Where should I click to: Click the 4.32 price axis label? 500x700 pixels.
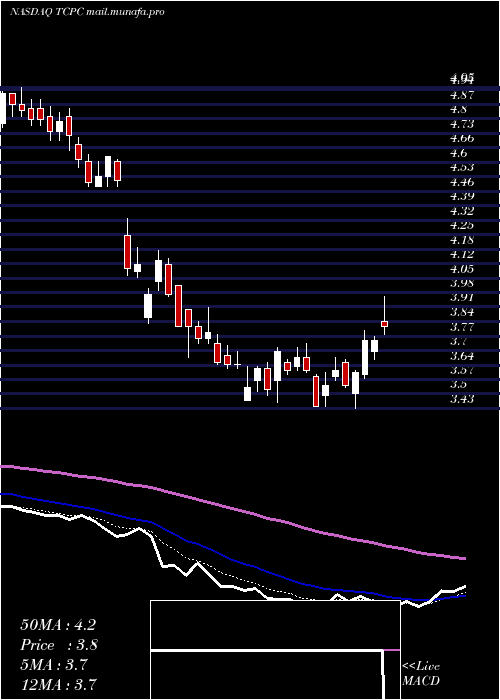tap(462, 211)
